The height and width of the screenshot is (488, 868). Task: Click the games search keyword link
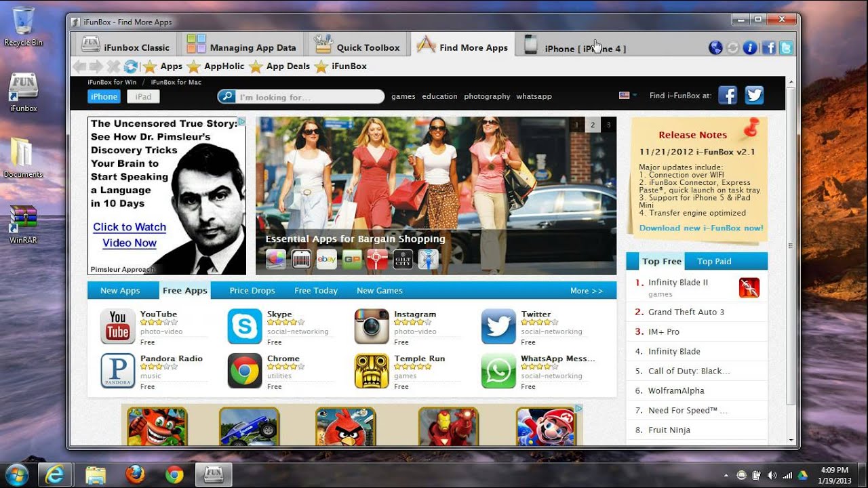click(x=403, y=96)
